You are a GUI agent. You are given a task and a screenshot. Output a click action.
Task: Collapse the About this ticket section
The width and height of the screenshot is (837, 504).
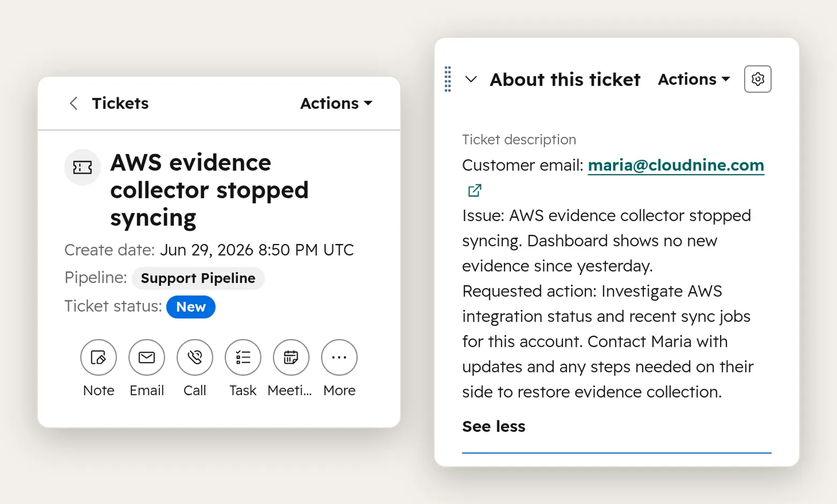[x=471, y=79]
